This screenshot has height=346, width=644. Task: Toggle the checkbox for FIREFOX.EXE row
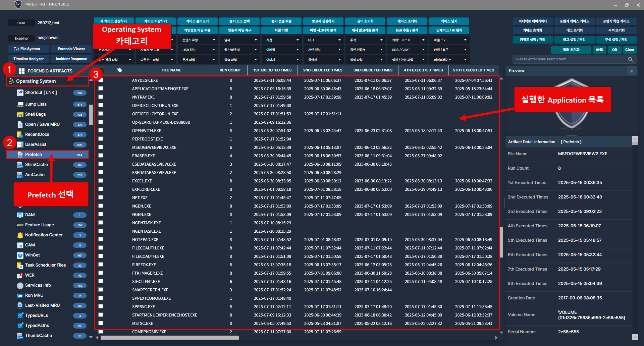point(101,265)
